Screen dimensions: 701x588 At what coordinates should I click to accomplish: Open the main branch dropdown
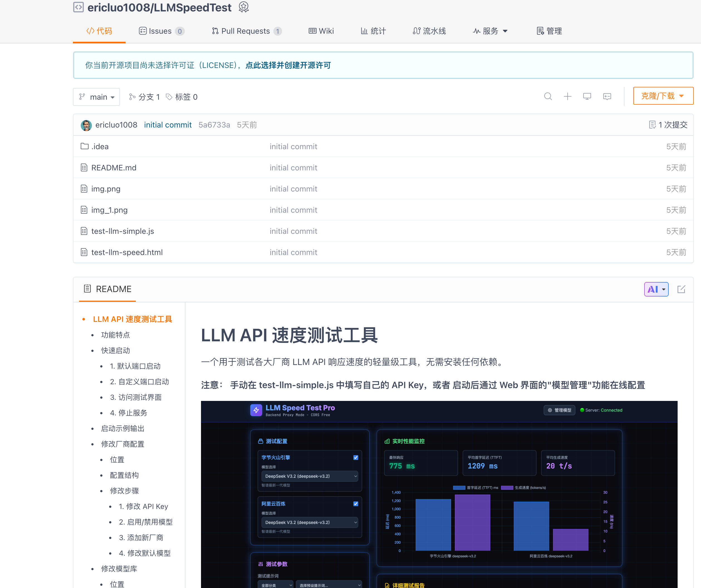point(97,97)
